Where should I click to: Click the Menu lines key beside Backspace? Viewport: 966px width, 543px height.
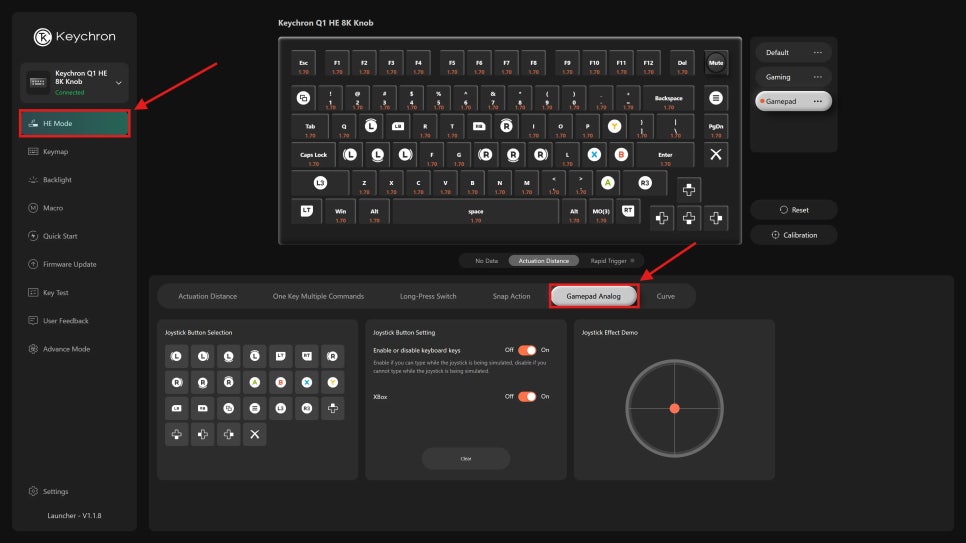pyautogui.click(x=715, y=98)
